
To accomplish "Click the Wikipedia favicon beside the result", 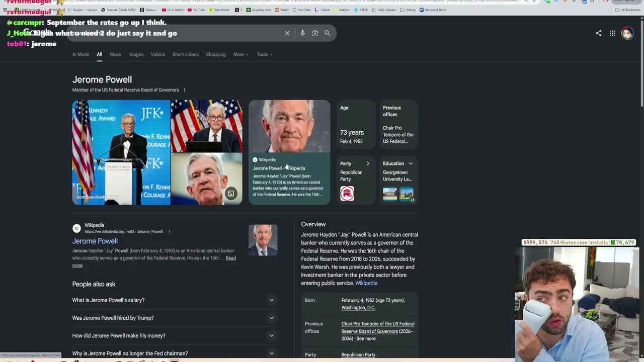I will 76,228.
